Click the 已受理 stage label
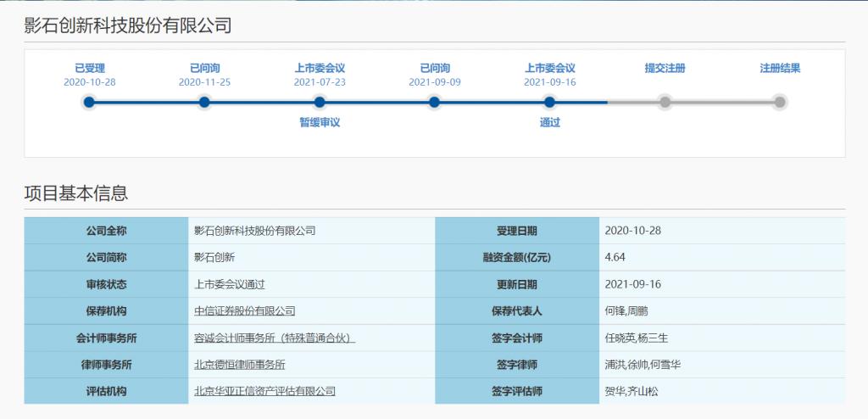Screen dimensions: 868x419 tap(90, 68)
